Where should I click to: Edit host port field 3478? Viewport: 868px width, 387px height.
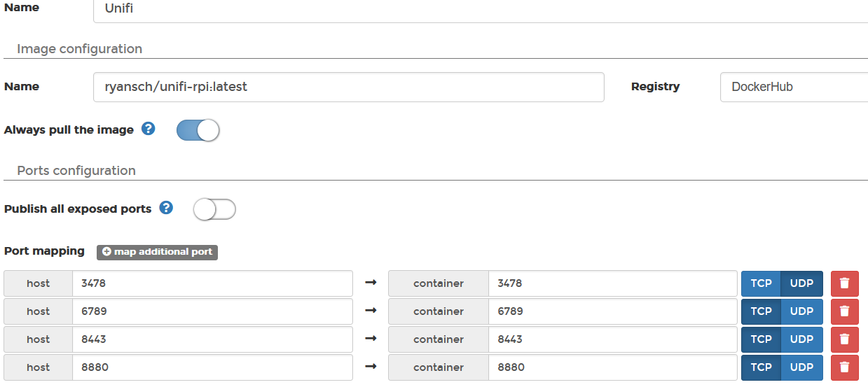coord(212,283)
